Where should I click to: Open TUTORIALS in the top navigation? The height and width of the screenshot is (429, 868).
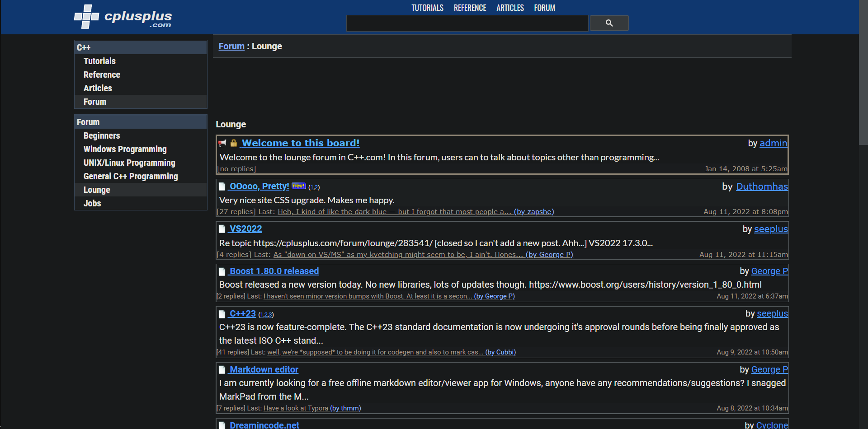pos(427,8)
